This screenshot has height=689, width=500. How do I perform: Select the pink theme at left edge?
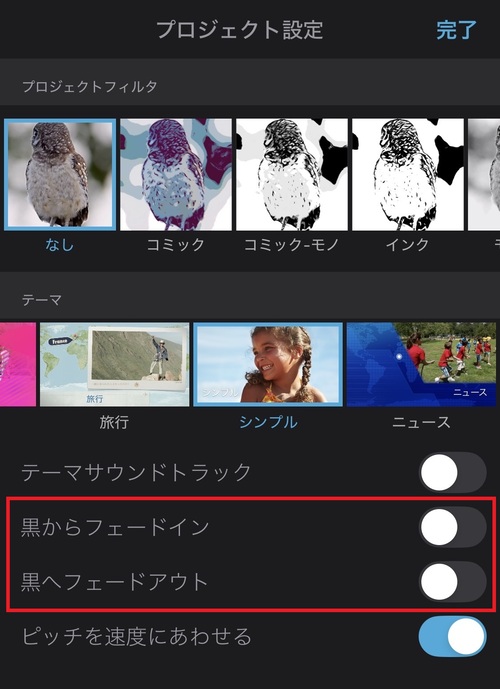click(x=18, y=364)
